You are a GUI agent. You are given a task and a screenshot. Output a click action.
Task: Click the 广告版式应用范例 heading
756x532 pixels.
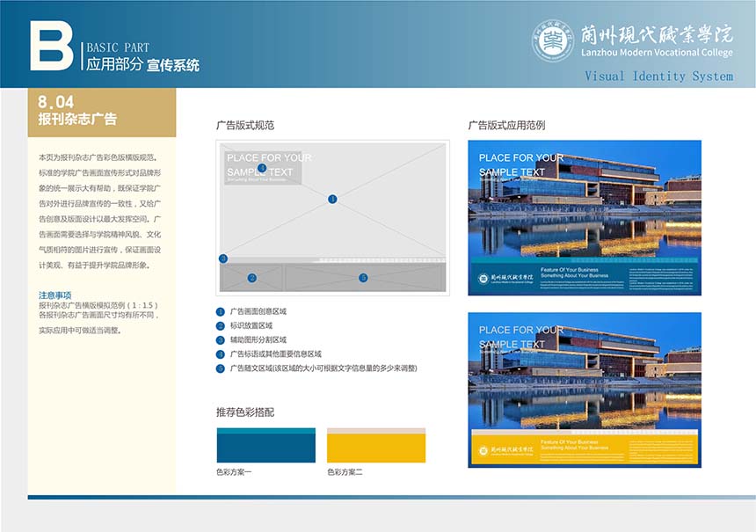coord(506,126)
